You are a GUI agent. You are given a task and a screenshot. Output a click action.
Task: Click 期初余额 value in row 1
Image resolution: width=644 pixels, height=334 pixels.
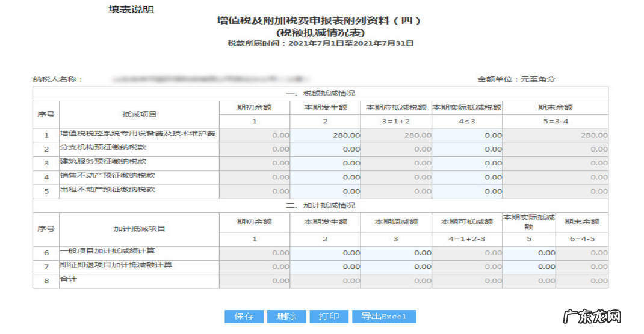coord(281,135)
